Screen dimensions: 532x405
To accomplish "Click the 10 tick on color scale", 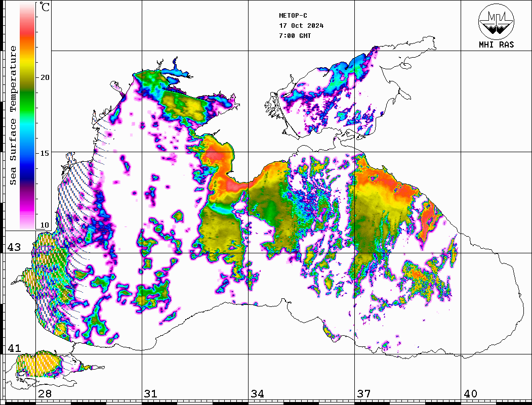I will tap(45, 225).
